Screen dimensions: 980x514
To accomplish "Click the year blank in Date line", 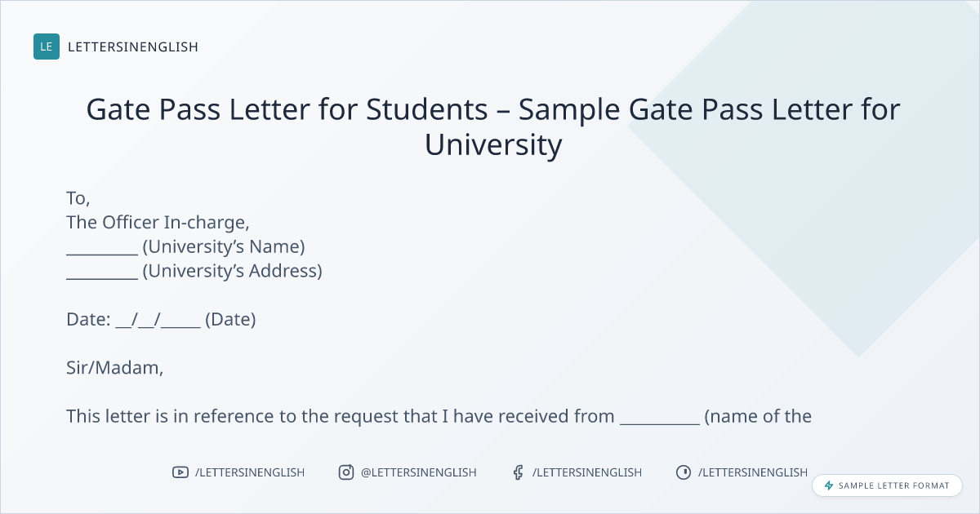I will click(181, 325).
